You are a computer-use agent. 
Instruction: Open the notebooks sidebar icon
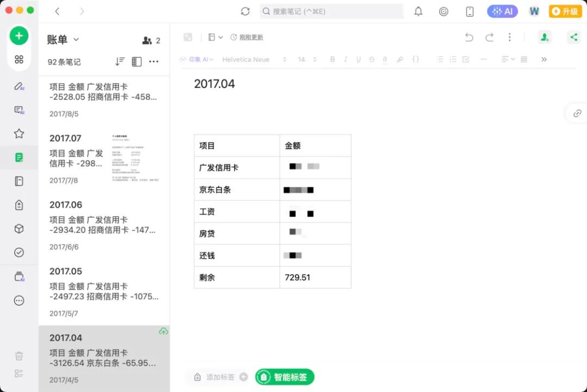click(19, 181)
